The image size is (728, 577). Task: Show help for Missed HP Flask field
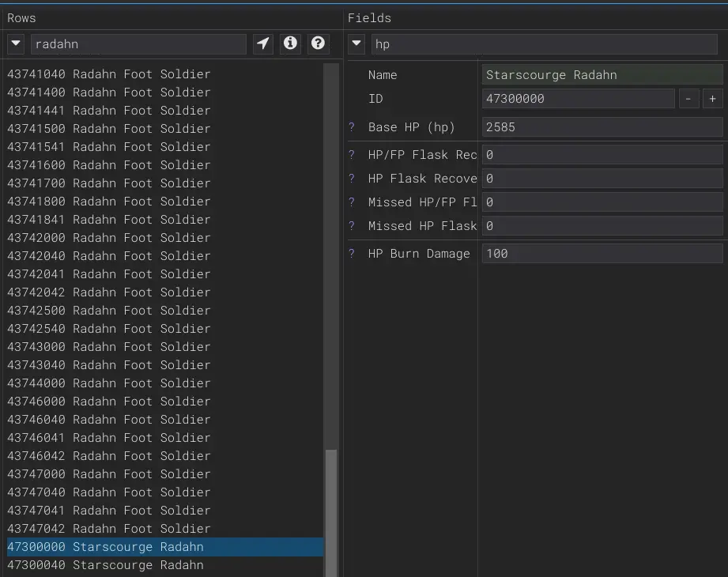[352, 225]
